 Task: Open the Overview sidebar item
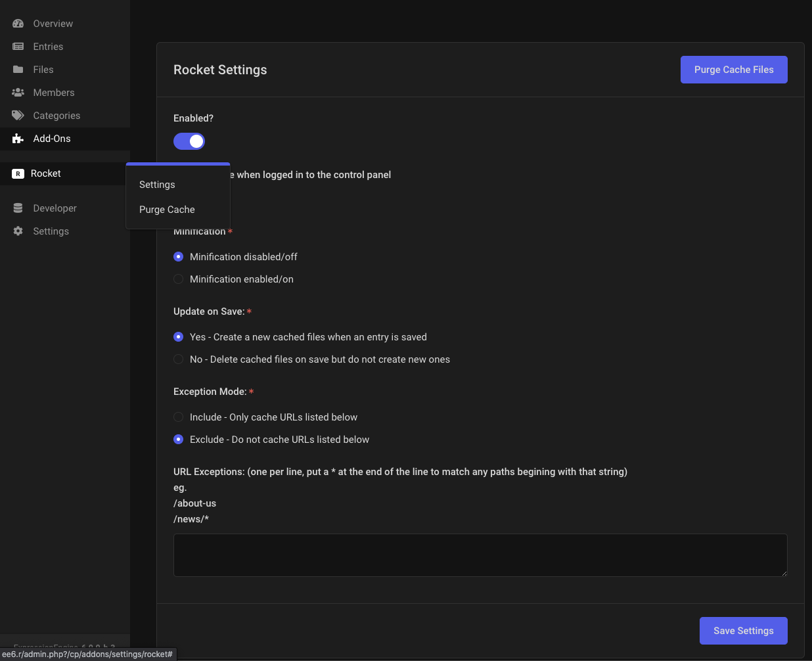pos(65,24)
